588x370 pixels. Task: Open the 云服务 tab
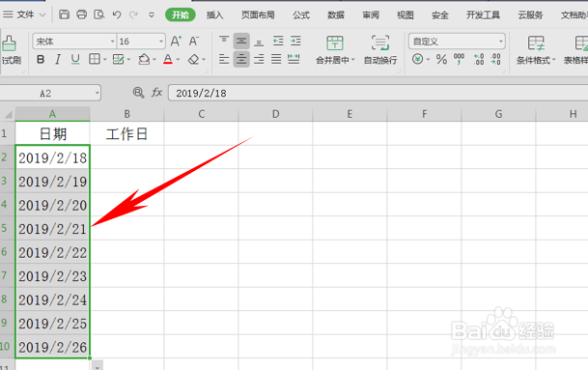[530, 15]
